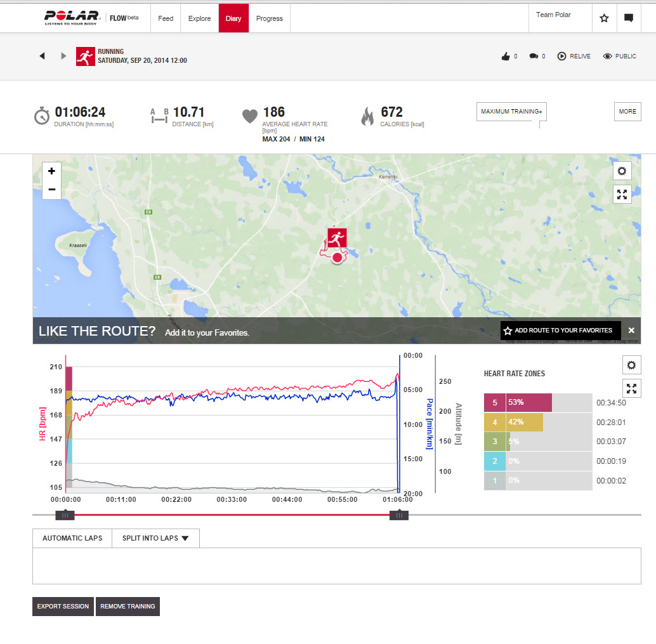Image resolution: width=656 pixels, height=644 pixels.
Task: Open map settings gear icon
Action: pyautogui.click(x=622, y=171)
